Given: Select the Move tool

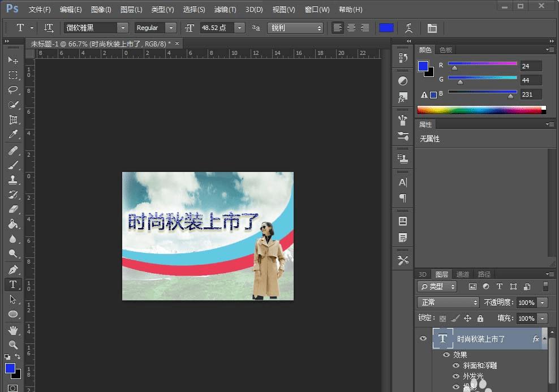Looking at the screenshot, I should (13, 60).
